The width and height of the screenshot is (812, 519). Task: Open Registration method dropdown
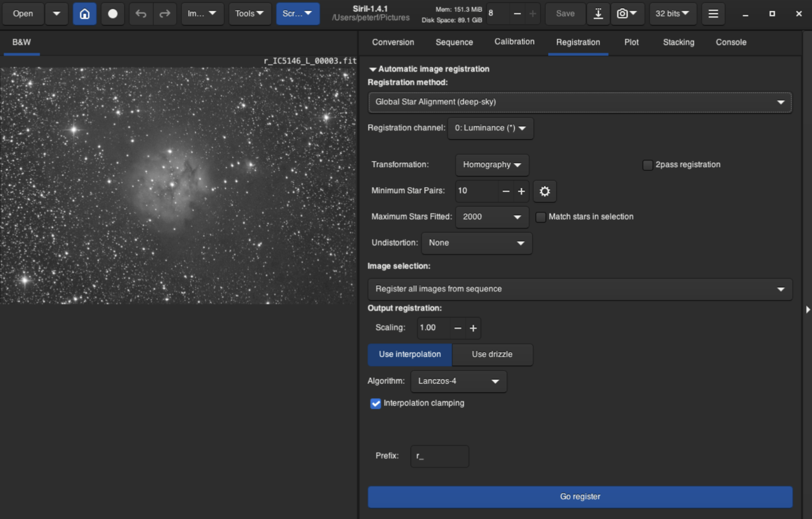tap(580, 102)
